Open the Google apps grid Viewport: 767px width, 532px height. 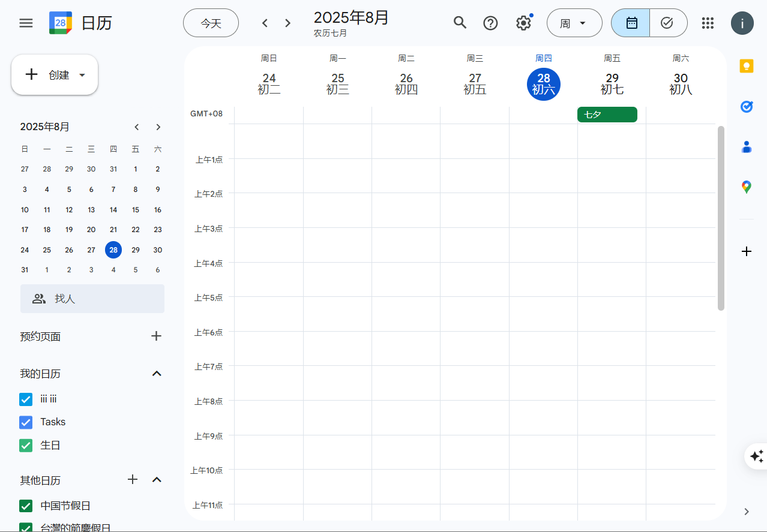pyautogui.click(x=708, y=23)
